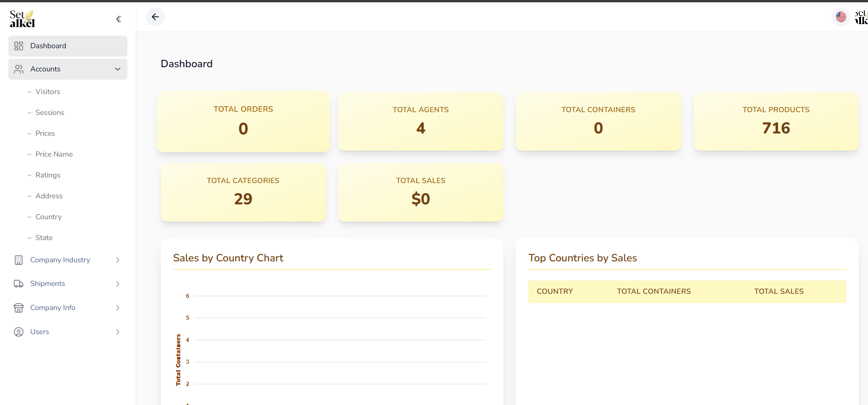Select Company Industry menu label
The image size is (868, 405).
tap(60, 260)
